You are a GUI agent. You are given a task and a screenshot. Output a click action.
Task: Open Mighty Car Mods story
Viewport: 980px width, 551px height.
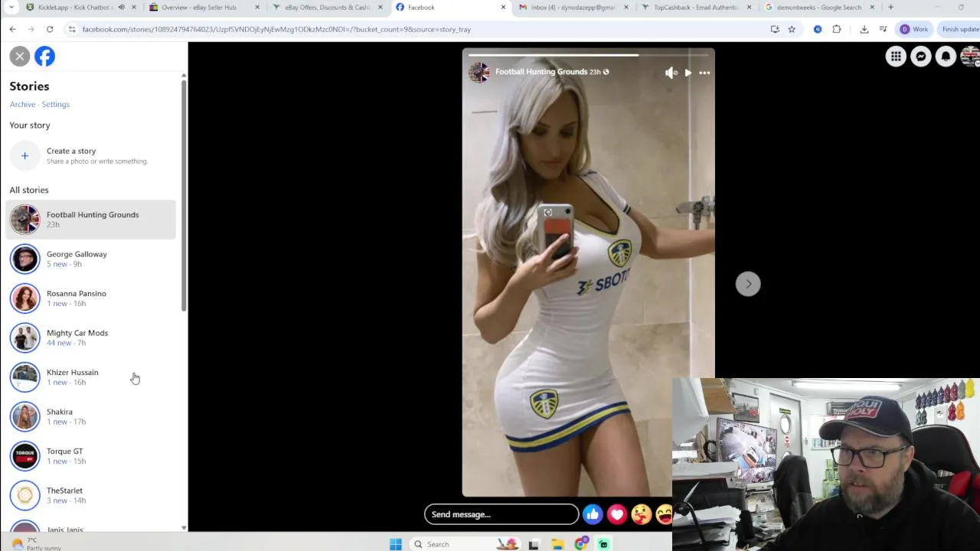click(90, 337)
